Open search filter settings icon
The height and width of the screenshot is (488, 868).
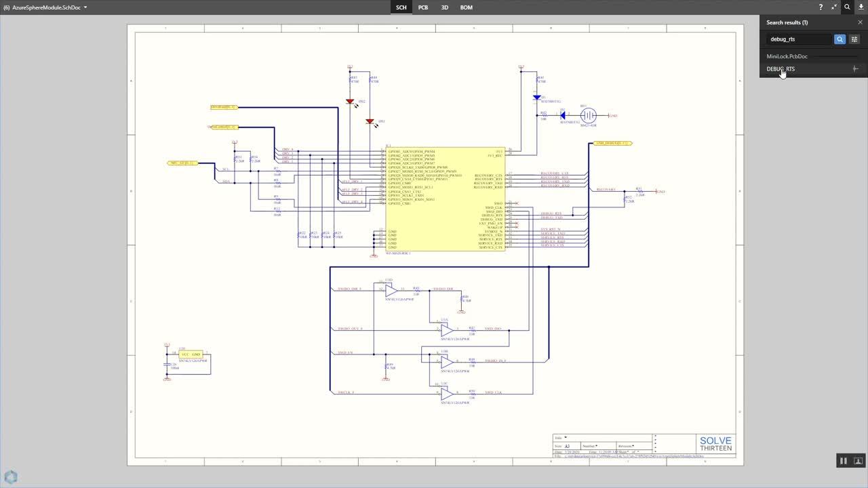pyautogui.click(x=854, y=39)
